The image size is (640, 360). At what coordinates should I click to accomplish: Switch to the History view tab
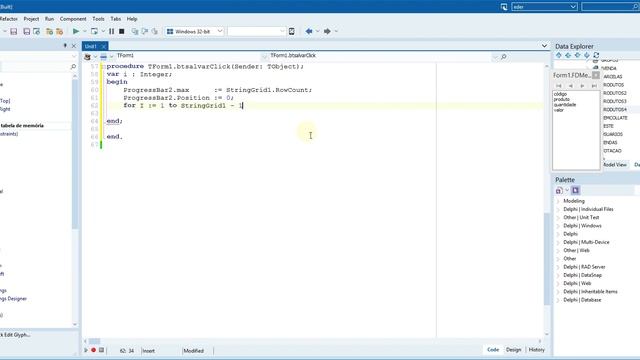[537, 350]
